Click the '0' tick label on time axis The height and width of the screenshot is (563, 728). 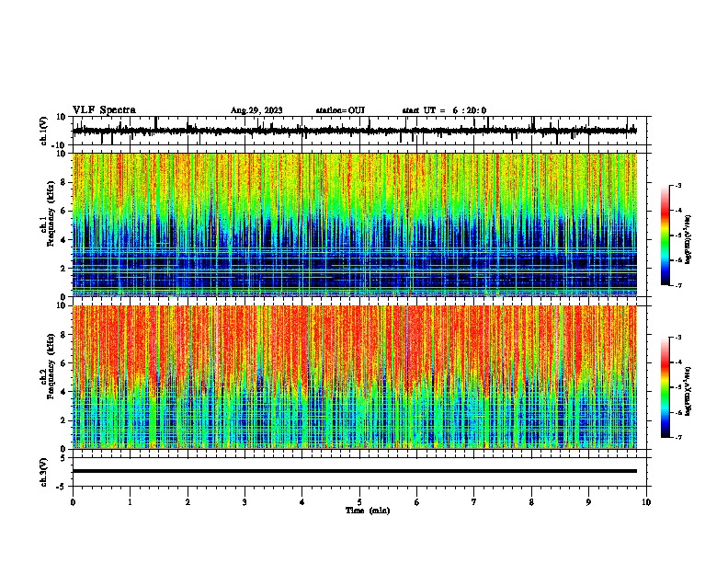[73, 502]
